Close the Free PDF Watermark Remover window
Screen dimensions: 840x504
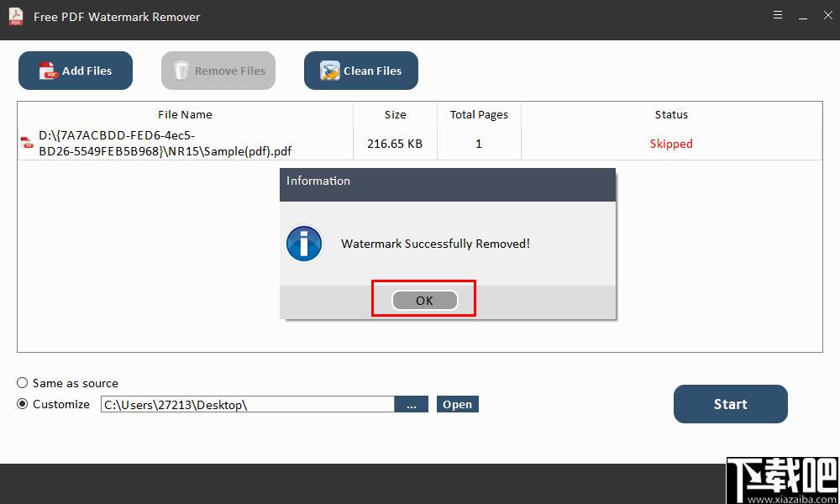(827, 15)
